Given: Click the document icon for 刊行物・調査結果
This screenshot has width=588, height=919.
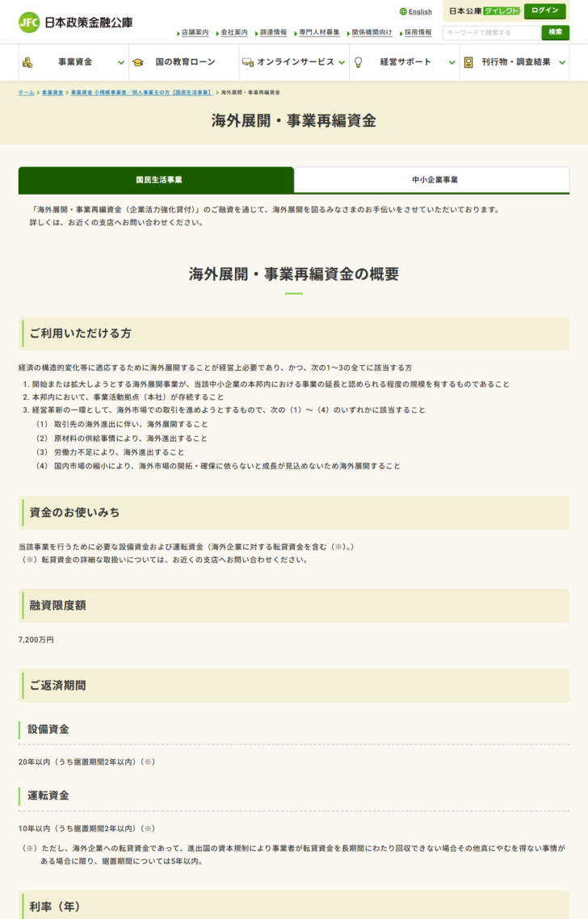Looking at the screenshot, I should click(x=468, y=62).
